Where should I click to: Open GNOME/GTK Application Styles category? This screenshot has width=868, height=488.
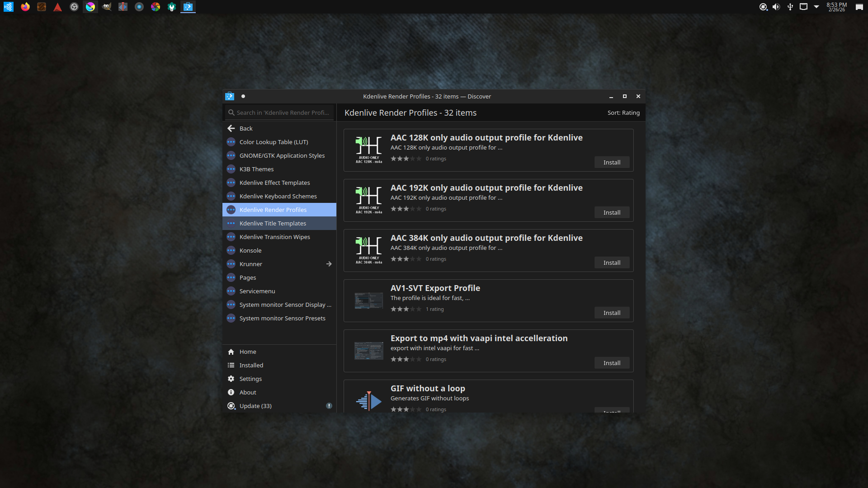tap(279, 155)
